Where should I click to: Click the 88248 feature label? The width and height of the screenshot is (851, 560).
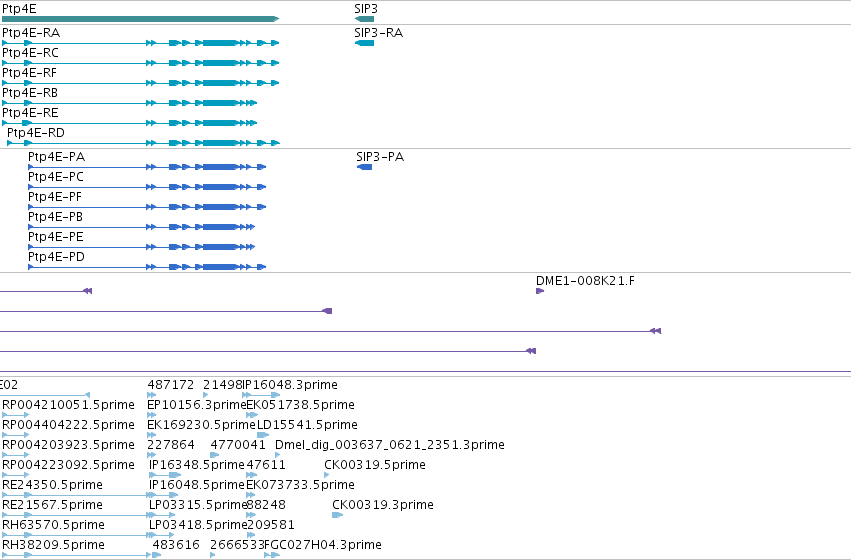tap(266, 505)
